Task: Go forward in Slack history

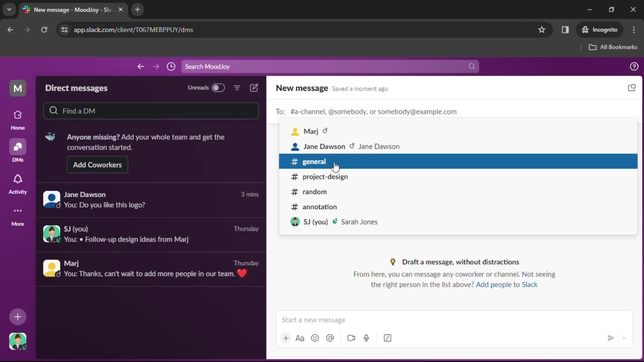Action: point(156,67)
